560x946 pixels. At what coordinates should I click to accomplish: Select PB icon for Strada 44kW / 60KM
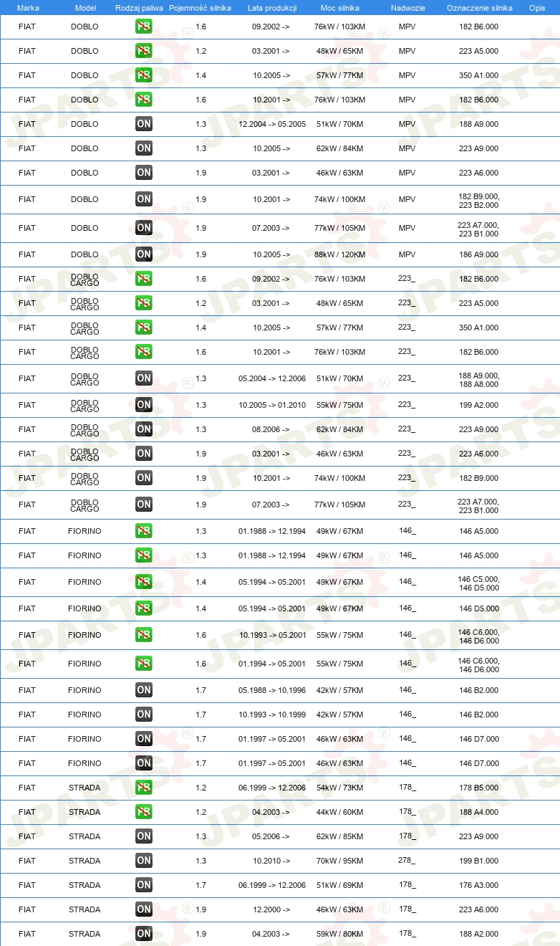144,812
